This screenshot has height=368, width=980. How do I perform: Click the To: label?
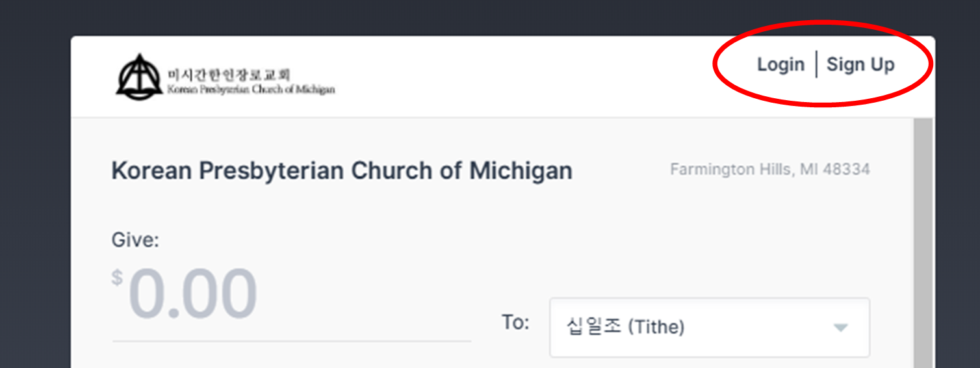(515, 322)
